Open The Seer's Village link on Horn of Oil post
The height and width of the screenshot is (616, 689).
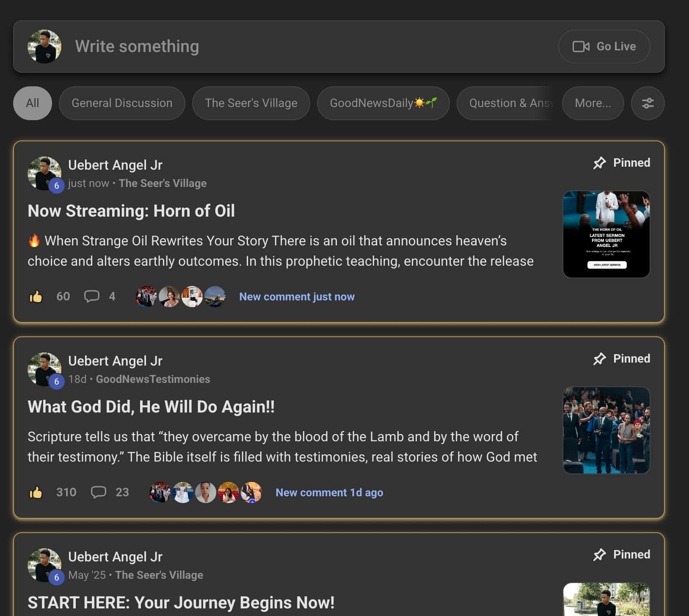[x=163, y=183]
